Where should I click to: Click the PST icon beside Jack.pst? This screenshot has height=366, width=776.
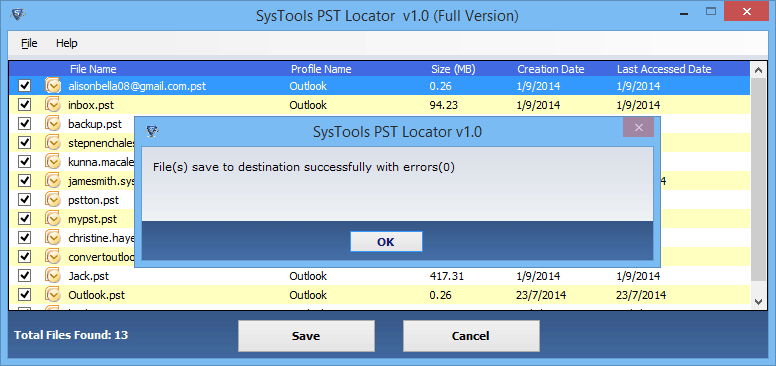(52, 275)
